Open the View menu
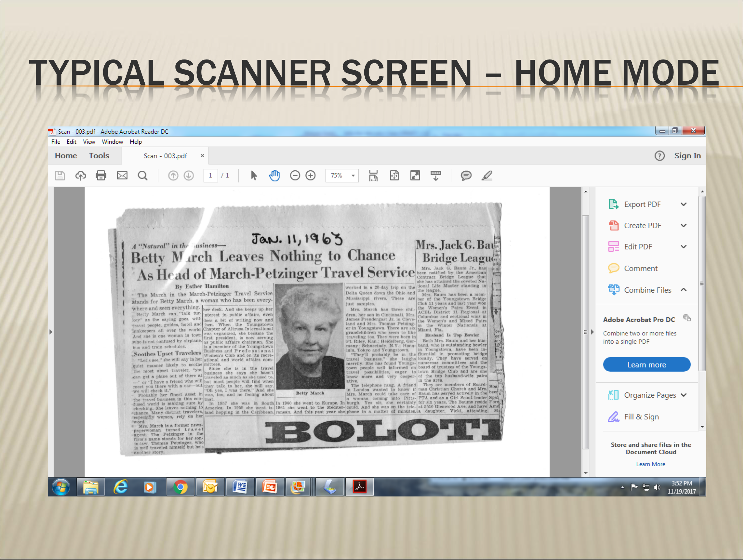The width and height of the screenshot is (743, 560). pyautogui.click(x=89, y=142)
